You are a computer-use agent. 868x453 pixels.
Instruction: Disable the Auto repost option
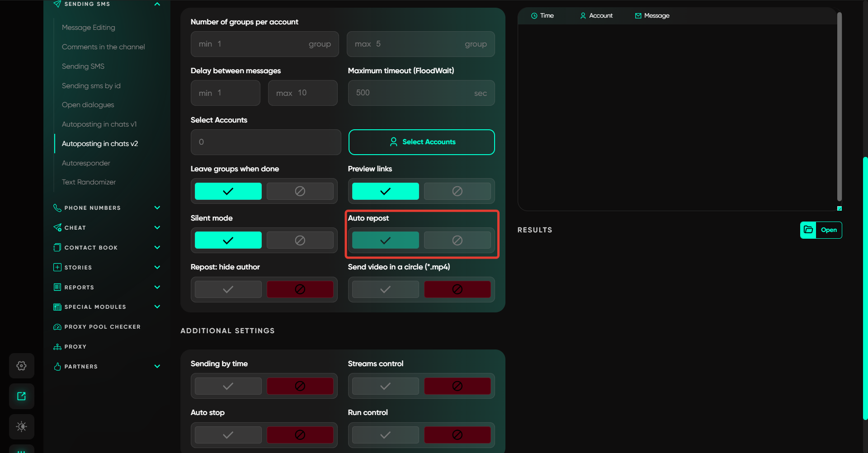(457, 241)
